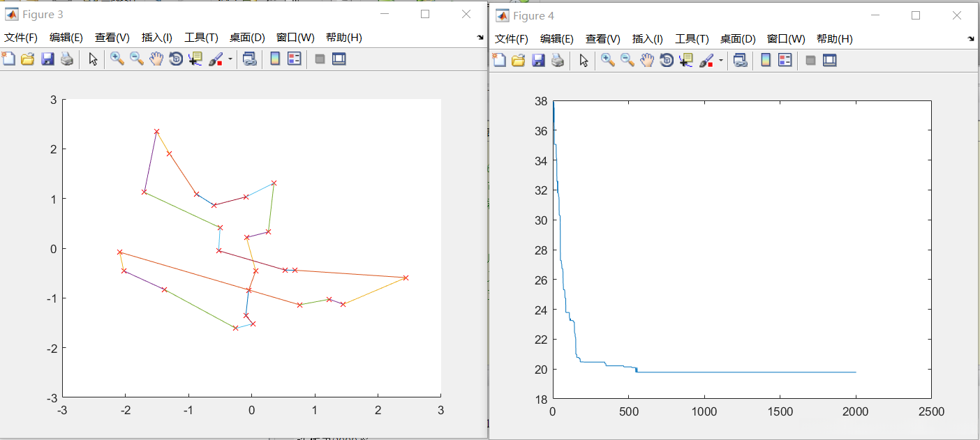Click dock arrow in Figure 3 menu bar
Image resolution: width=980 pixels, height=440 pixels.
pyautogui.click(x=480, y=38)
